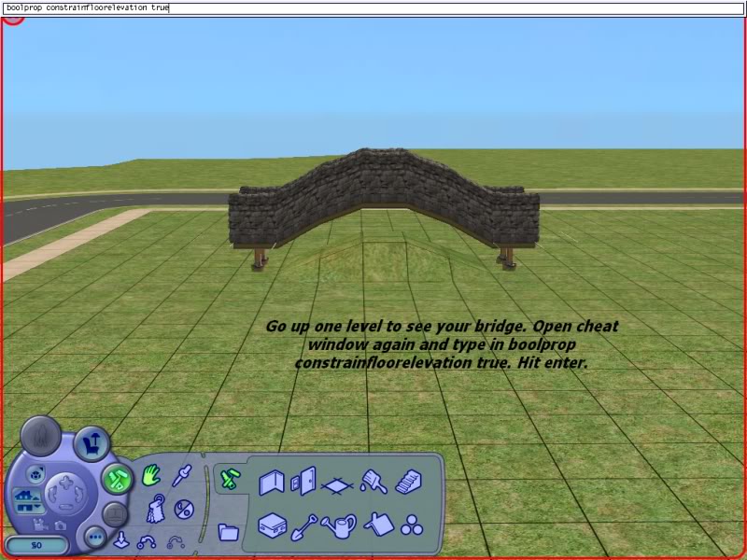The height and width of the screenshot is (560, 747).
Task: Rotate camera left
Action: click(52, 495)
